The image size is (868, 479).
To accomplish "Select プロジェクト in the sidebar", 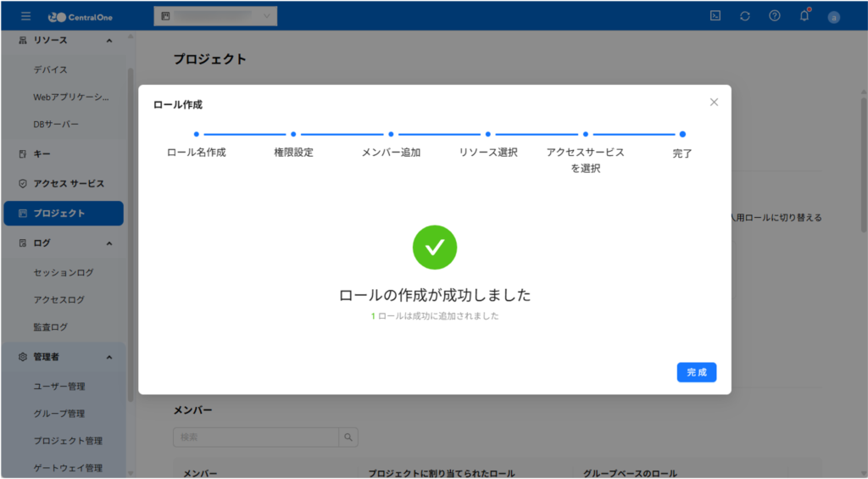I will pyautogui.click(x=64, y=214).
